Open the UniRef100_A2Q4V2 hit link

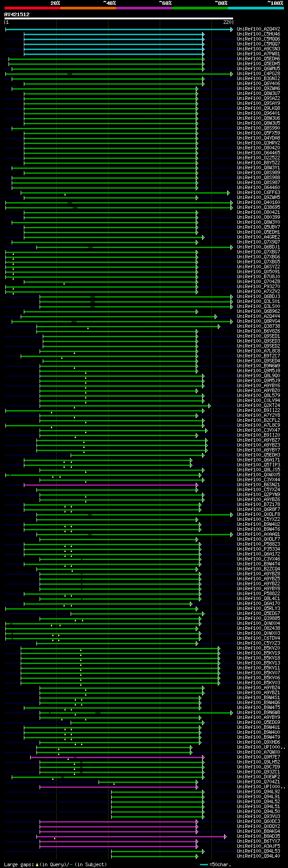tap(258, 29)
